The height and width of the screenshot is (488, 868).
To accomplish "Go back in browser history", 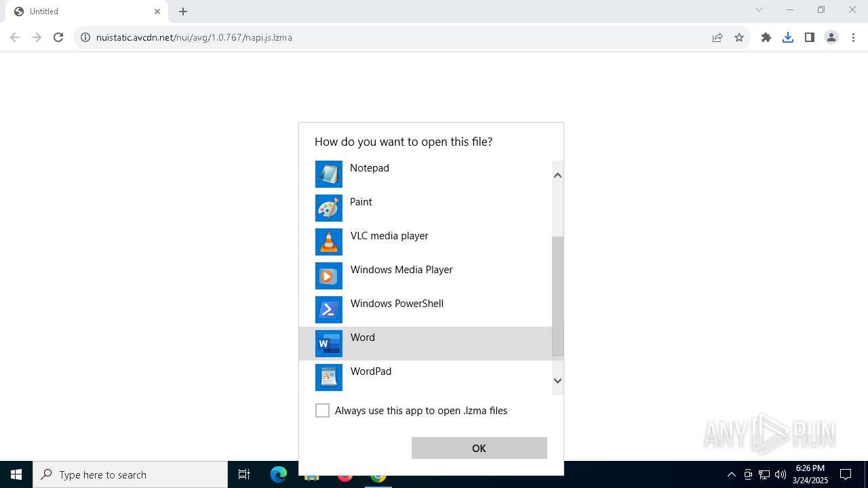I will tap(15, 37).
